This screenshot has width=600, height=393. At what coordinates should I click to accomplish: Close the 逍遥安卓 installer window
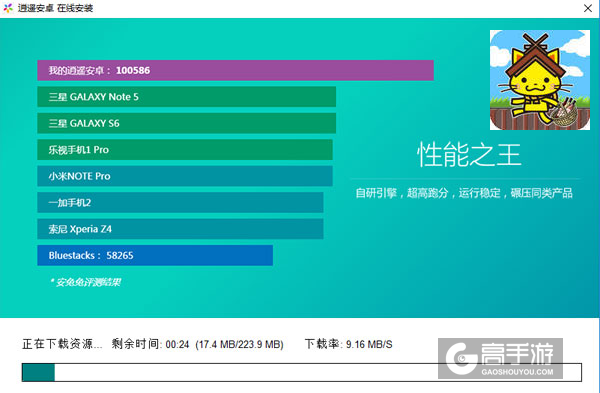(x=588, y=8)
